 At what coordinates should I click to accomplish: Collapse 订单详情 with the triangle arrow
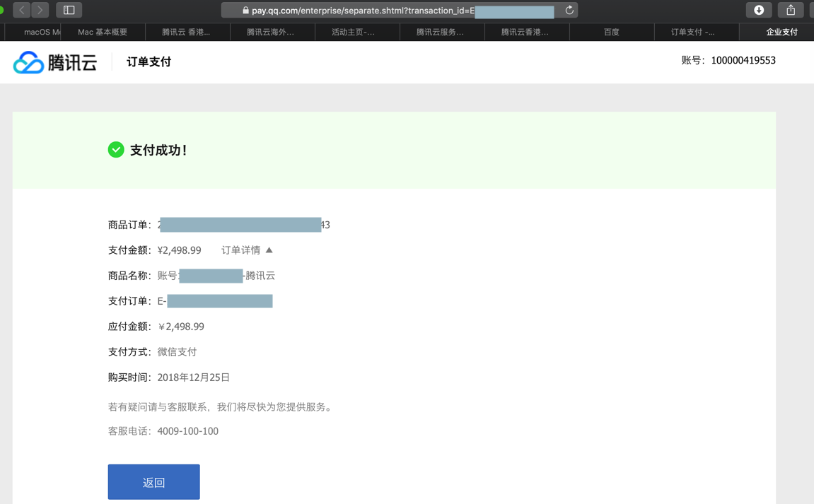tap(269, 250)
